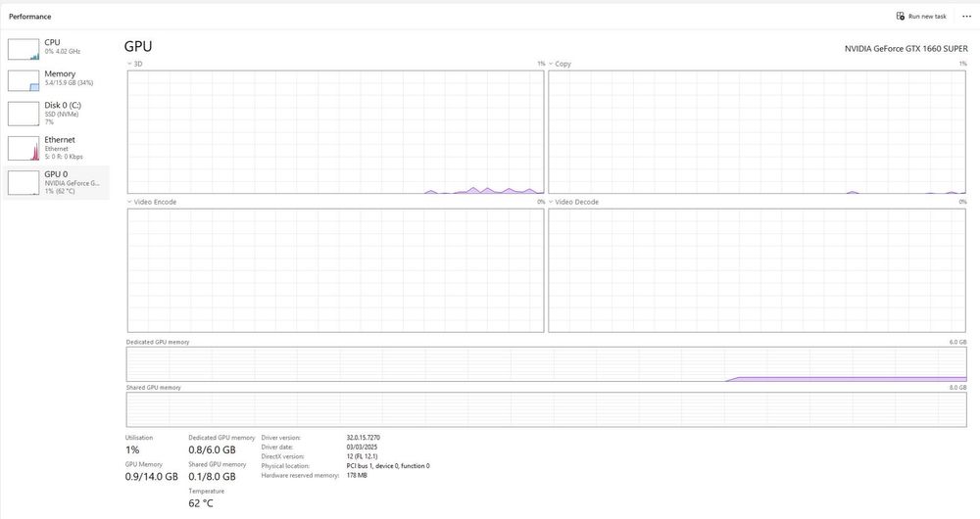
Task: Click the Hardware reserved memory label
Action: coord(300,475)
